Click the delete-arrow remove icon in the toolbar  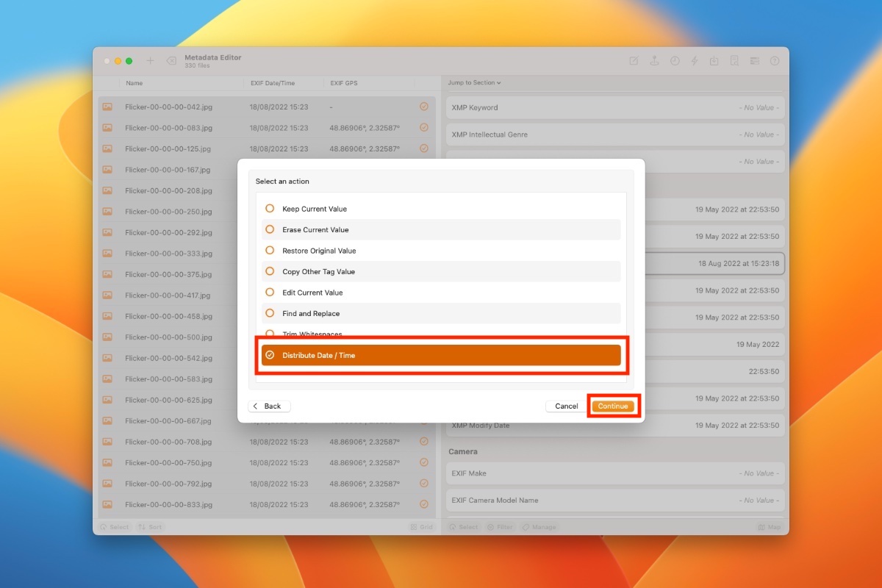tap(171, 61)
